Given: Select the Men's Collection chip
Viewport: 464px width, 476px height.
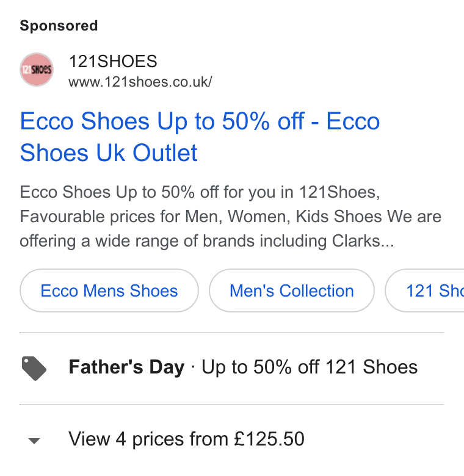Looking at the screenshot, I should 291,290.
